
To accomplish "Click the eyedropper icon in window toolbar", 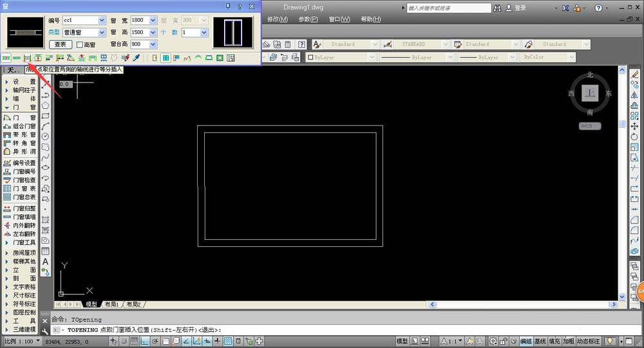I will (x=136, y=58).
